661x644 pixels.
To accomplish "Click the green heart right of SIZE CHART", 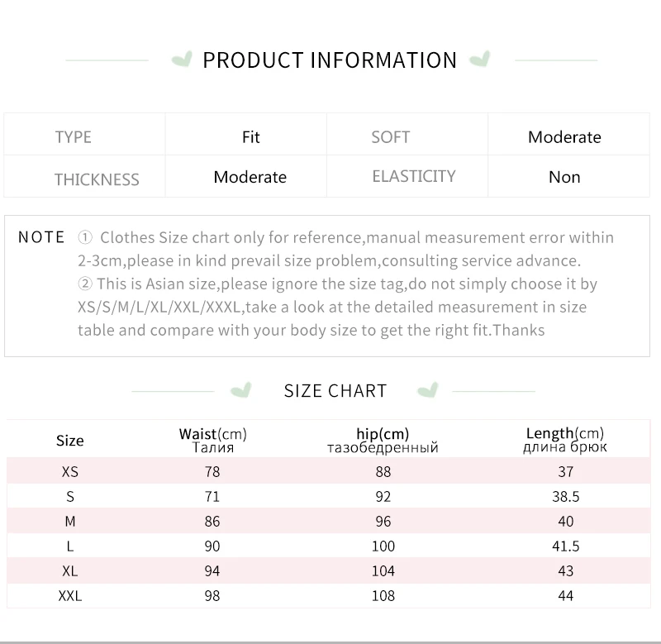I will (427, 390).
